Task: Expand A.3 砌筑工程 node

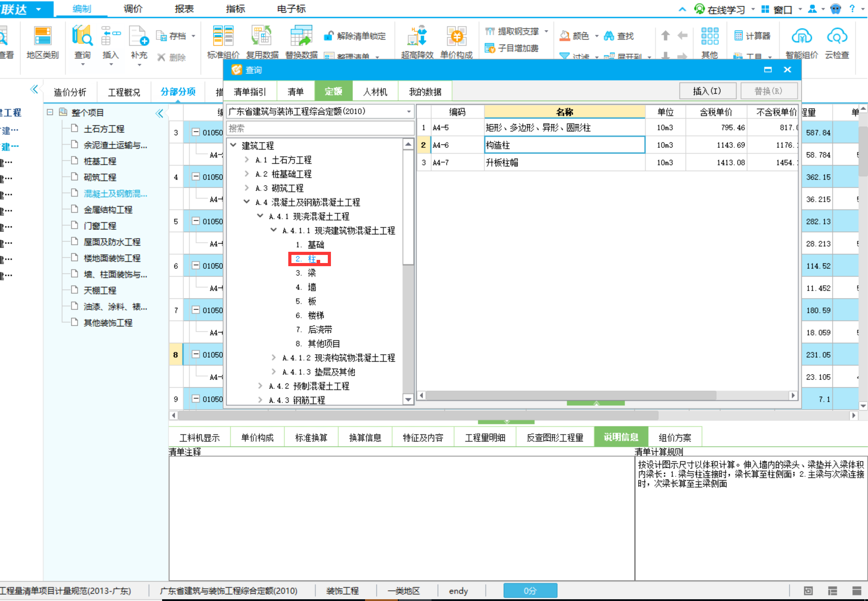Action: [x=247, y=188]
